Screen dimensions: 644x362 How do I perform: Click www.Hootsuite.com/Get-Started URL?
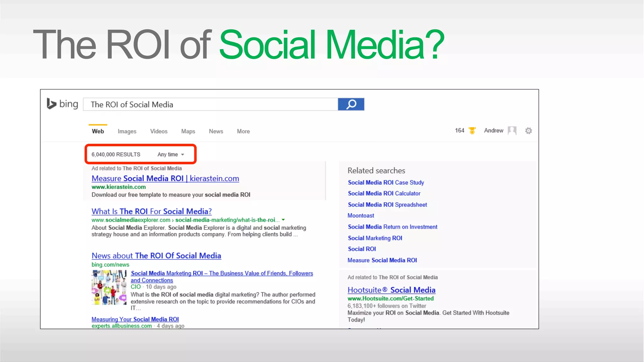(391, 298)
